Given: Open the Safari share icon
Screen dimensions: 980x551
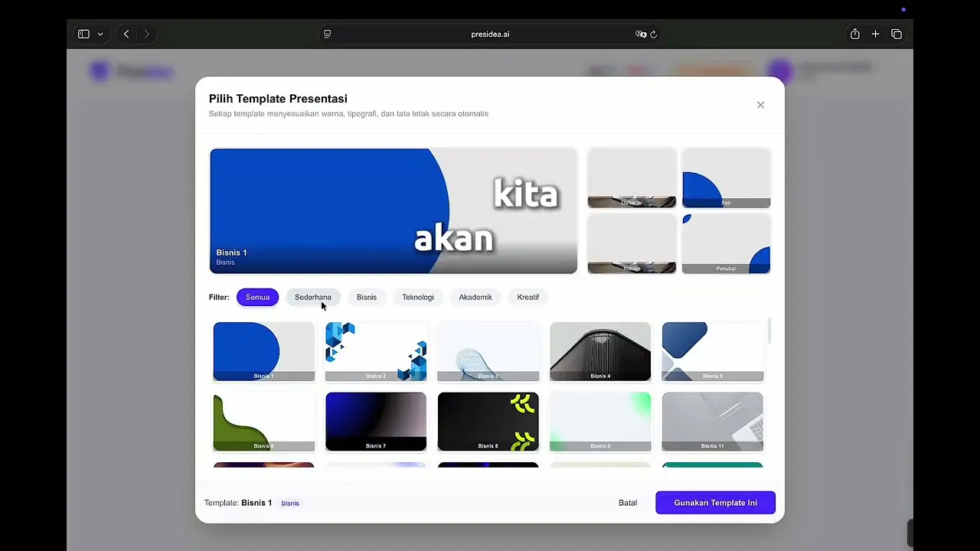Looking at the screenshot, I should point(854,34).
